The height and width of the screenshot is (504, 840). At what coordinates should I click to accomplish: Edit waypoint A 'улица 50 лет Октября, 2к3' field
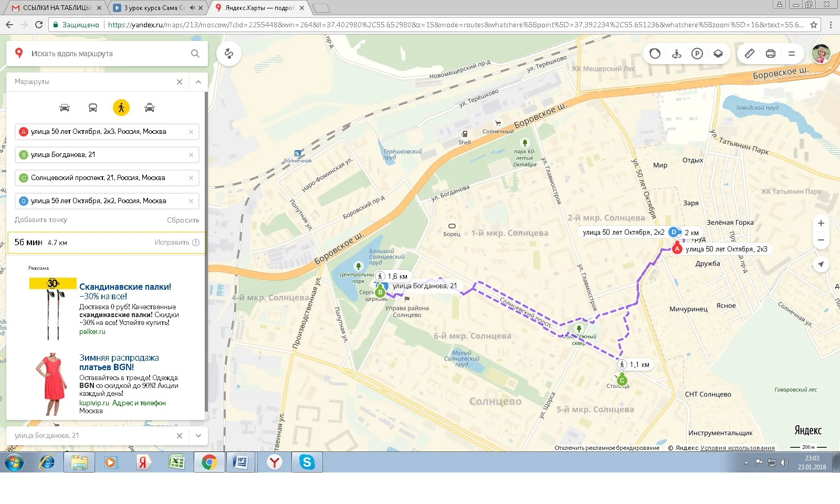pos(107,132)
